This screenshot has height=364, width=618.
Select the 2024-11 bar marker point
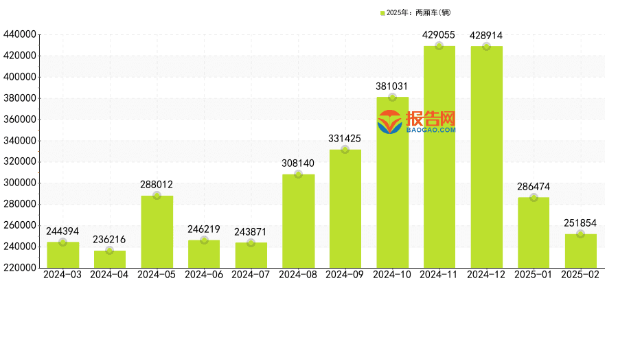point(439,46)
